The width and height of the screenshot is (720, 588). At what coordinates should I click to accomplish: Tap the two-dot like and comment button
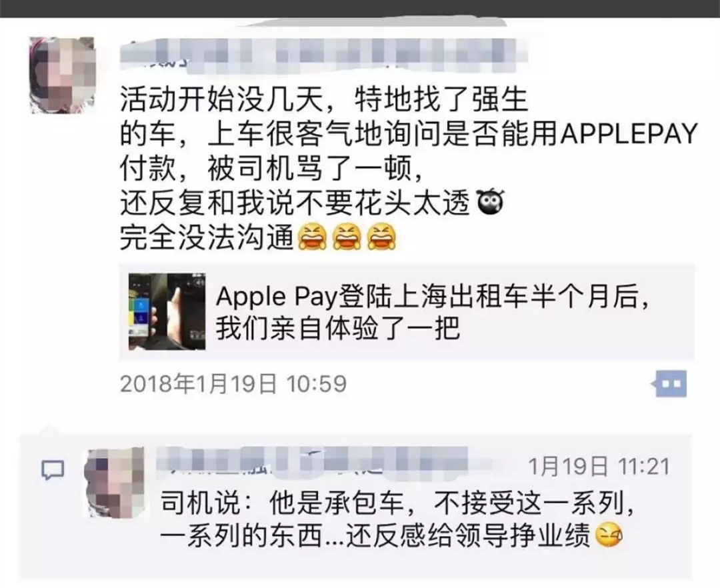coord(670,383)
